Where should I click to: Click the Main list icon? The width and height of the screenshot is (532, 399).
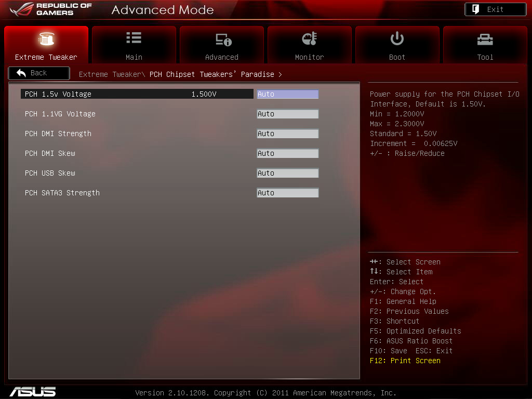click(134, 38)
